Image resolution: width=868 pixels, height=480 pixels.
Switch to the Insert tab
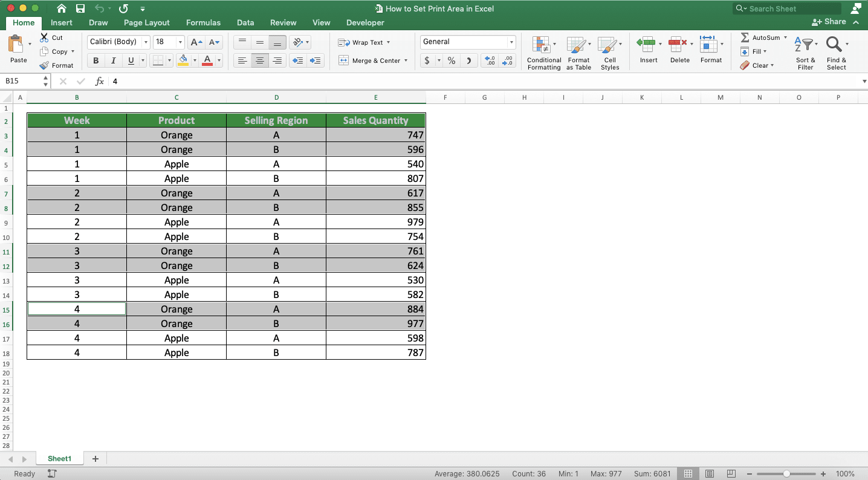point(62,22)
